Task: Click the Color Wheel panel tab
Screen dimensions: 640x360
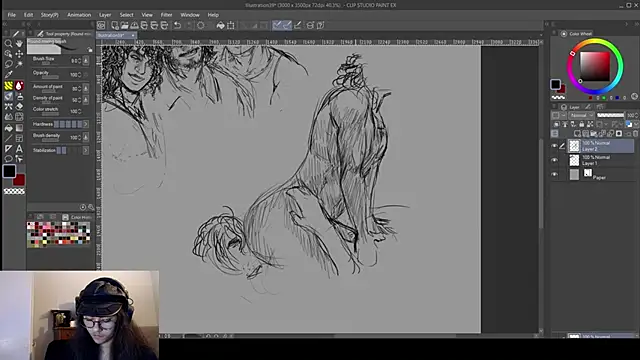Action: pos(576,33)
